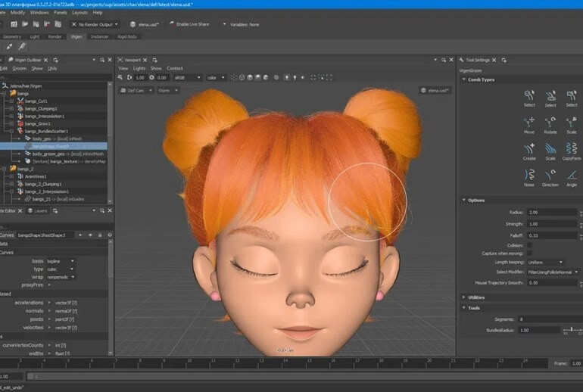The image size is (583, 392).
Task: Choose the Noise comb tool
Action: 529,175
